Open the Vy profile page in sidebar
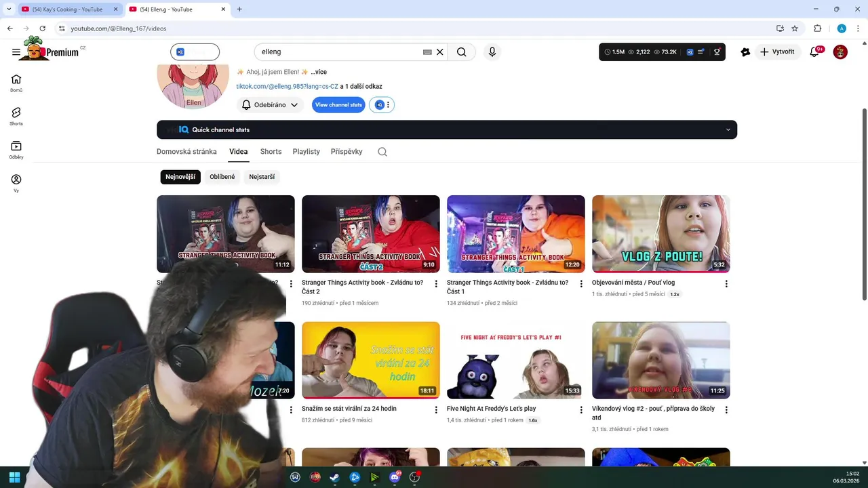868x488 pixels. (16, 184)
